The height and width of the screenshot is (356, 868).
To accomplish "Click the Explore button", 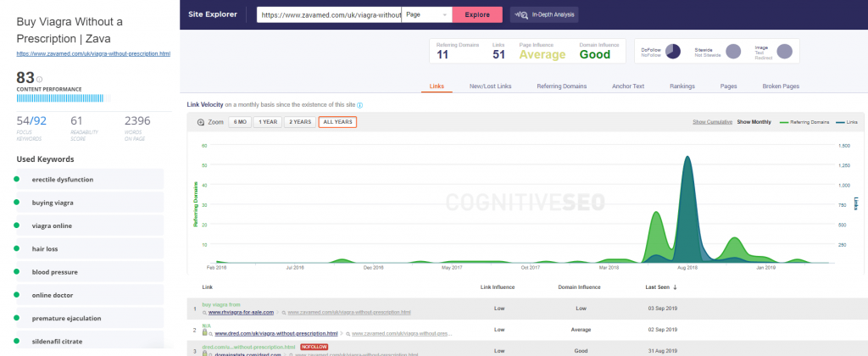I will coord(477,14).
